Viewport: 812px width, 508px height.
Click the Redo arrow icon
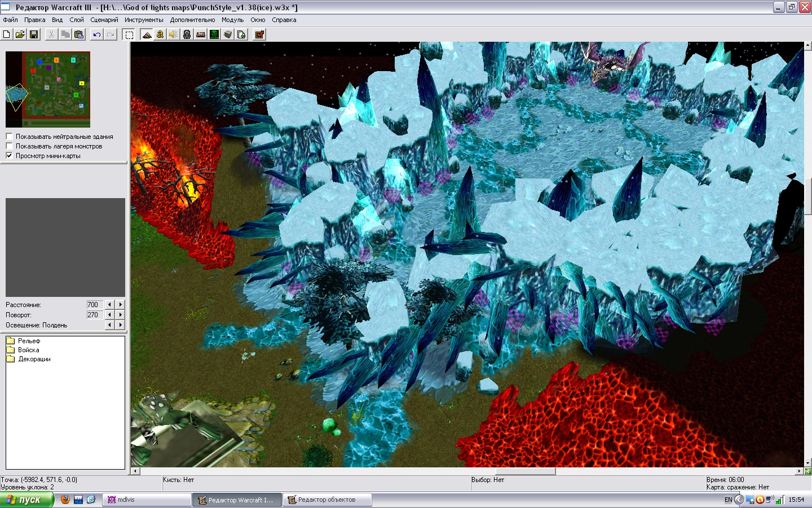point(111,34)
